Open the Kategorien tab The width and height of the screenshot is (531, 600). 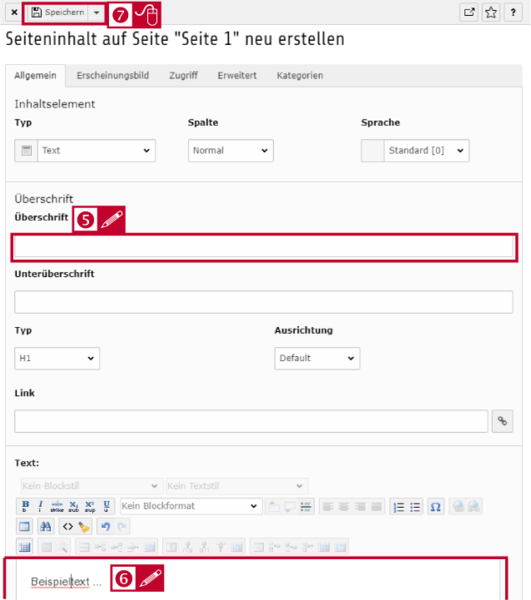(x=300, y=75)
